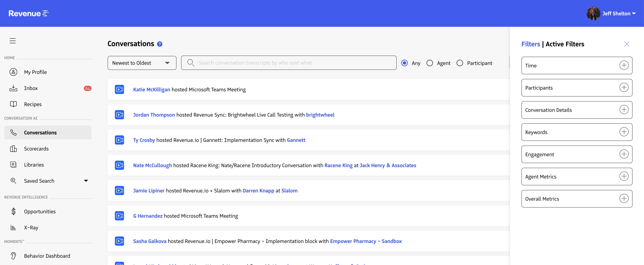Open Libraries from the sidebar
Screen dimensions: 644x265
click(34, 165)
